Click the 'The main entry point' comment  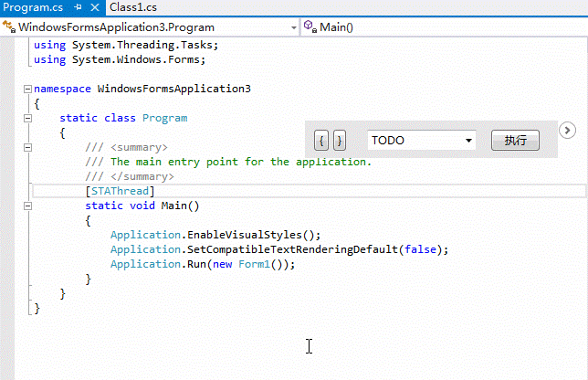[x=228, y=162]
